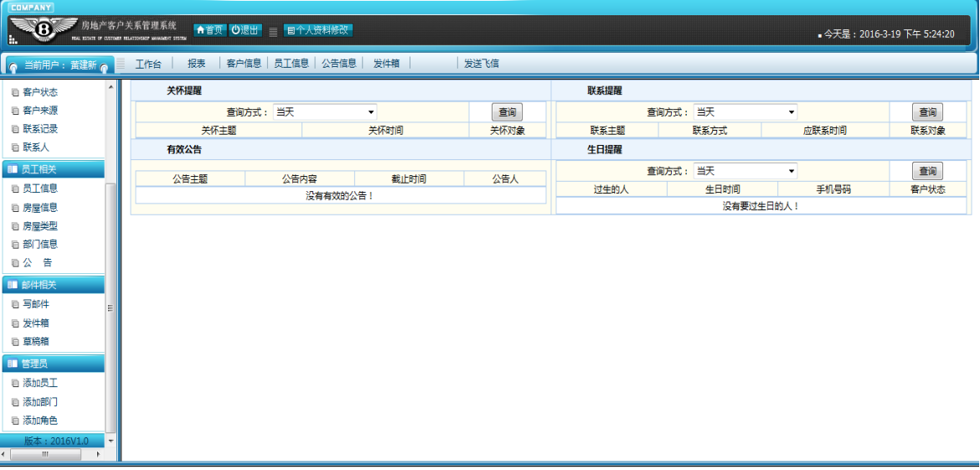Open 联系提醒 查询方式 dropdown
980x470 pixels.
tap(745, 112)
